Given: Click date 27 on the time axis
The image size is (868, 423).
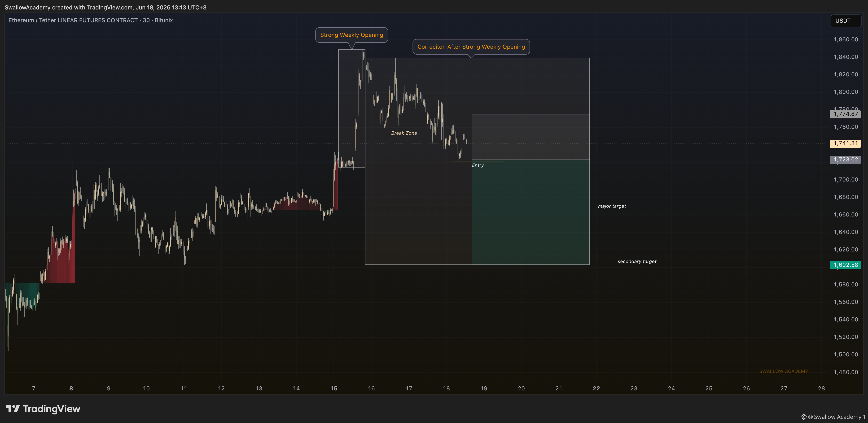Looking at the screenshot, I should (784, 389).
